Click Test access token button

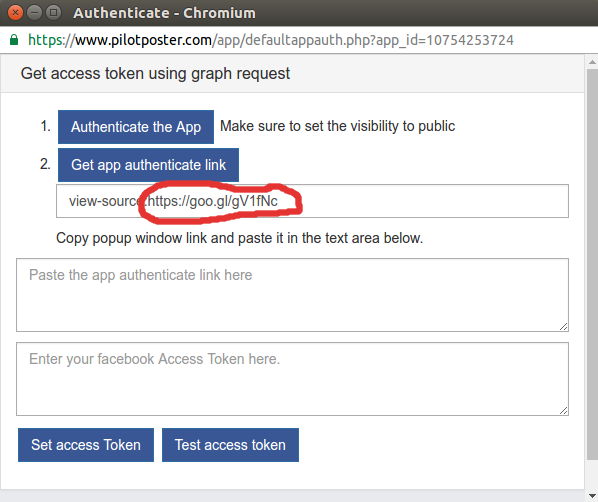(230, 445)
